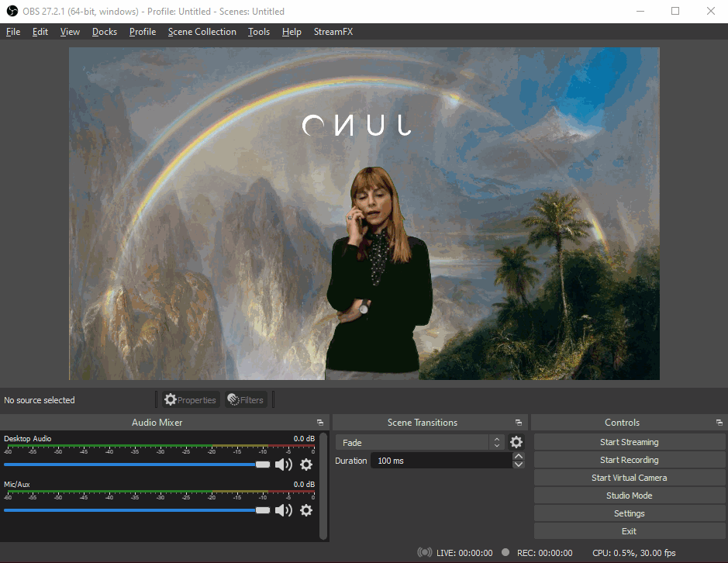
Task: Click the Desktop Audio '0.0 dB' value
Action: tap(304, 438)
